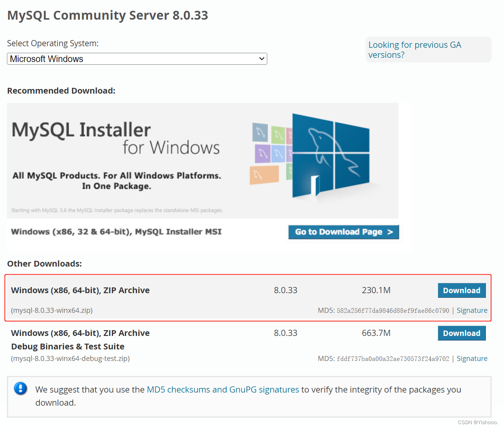The height and width of the screenshot is (428, 504).
Task: Click the 230.1M file size
Action: (376, 290)
